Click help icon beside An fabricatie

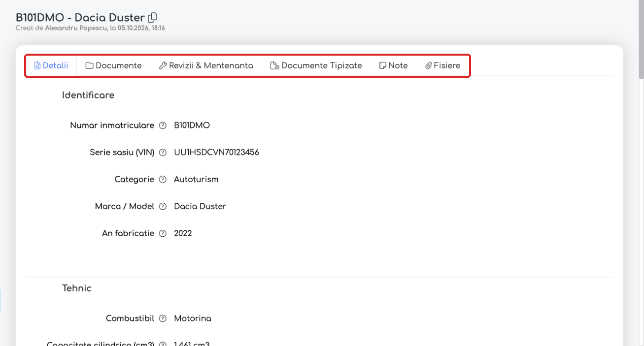click(x=163, y=233)
